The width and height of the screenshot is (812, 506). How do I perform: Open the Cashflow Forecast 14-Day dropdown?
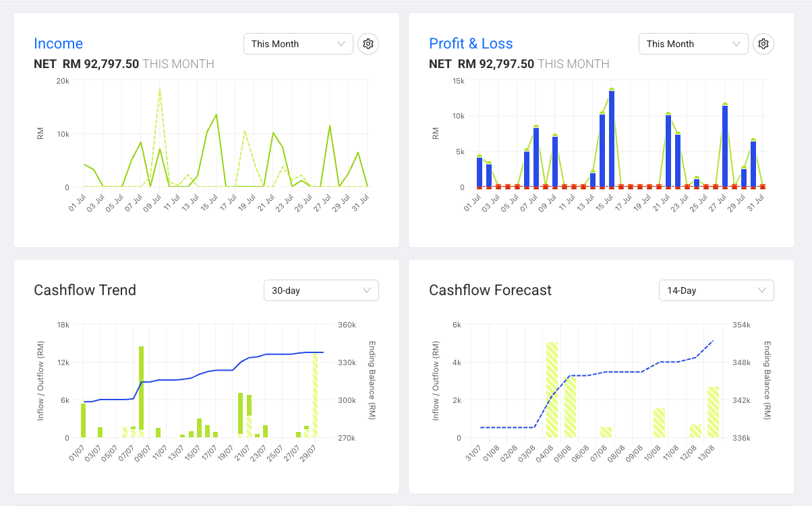[716, 290]
